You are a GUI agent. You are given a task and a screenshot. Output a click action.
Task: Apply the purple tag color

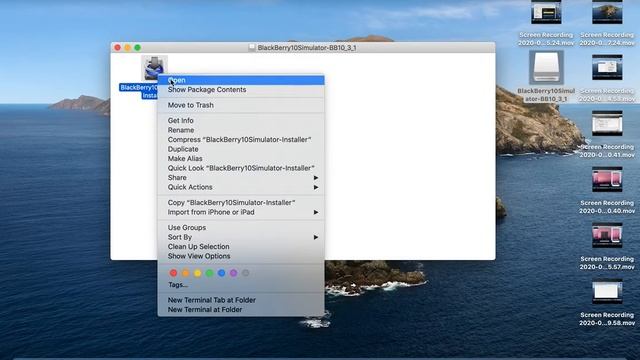click(233, 273)
